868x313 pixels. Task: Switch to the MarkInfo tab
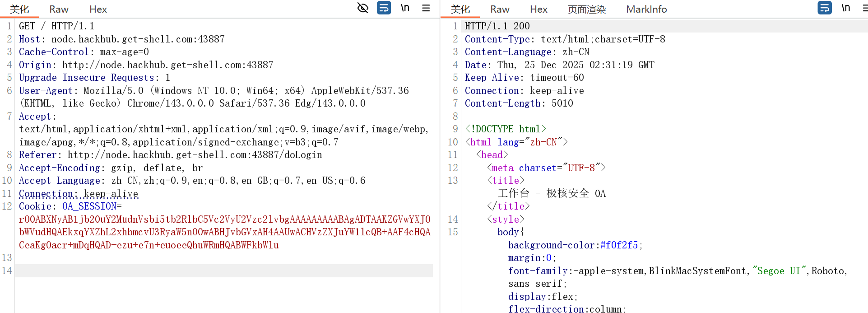(x=646, y=9)
